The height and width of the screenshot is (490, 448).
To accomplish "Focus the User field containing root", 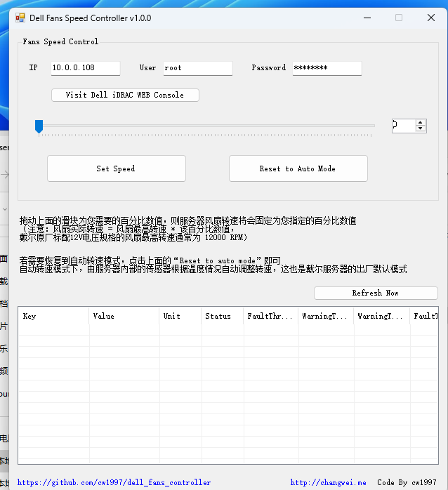I will [197, 68].
